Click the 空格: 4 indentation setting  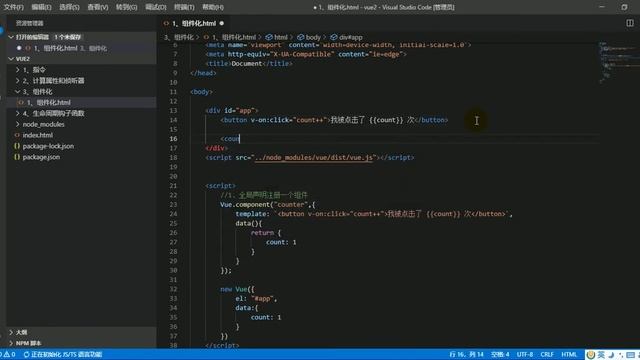(500, 354)
